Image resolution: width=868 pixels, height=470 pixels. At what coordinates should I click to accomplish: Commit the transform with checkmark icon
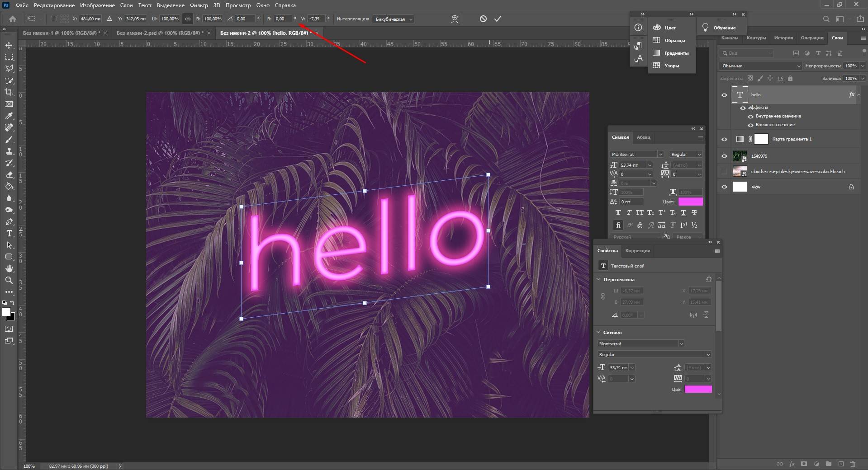(x=498, y=19)
